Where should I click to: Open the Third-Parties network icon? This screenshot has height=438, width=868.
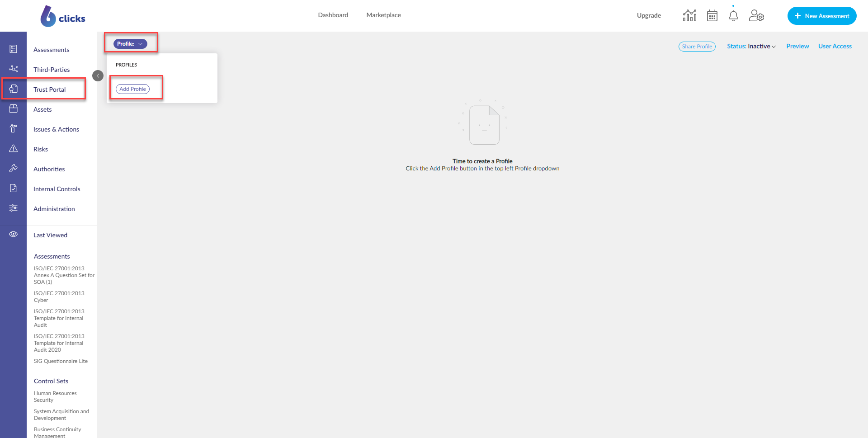click(14, 69)
